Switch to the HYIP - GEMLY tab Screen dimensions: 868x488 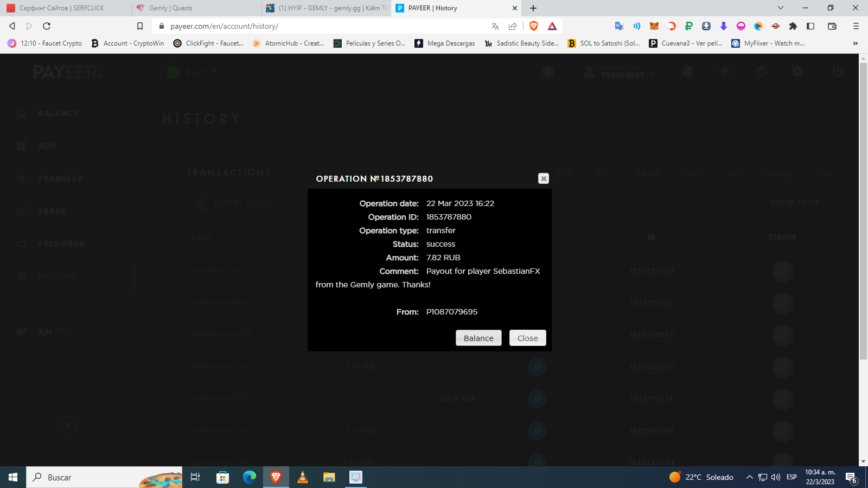[327, 8]
